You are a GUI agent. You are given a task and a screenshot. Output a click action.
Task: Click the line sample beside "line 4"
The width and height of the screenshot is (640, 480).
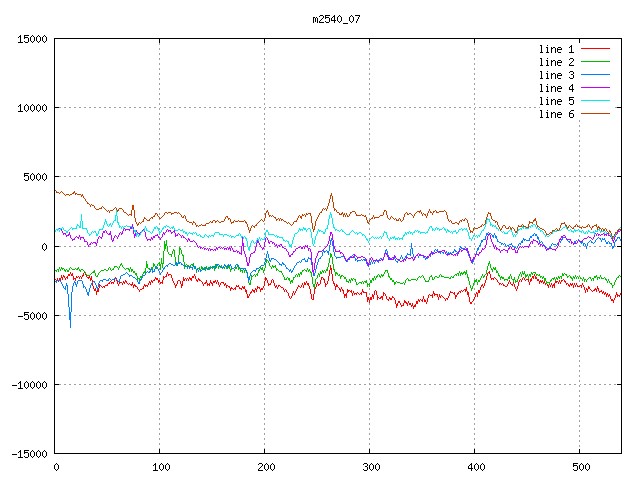tap(595, 88)
